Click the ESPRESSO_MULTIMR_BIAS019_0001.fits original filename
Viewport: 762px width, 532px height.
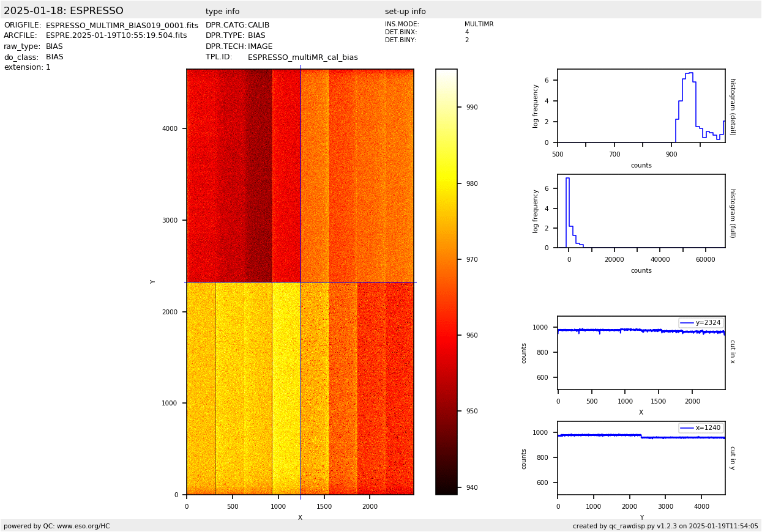(122, 26)
